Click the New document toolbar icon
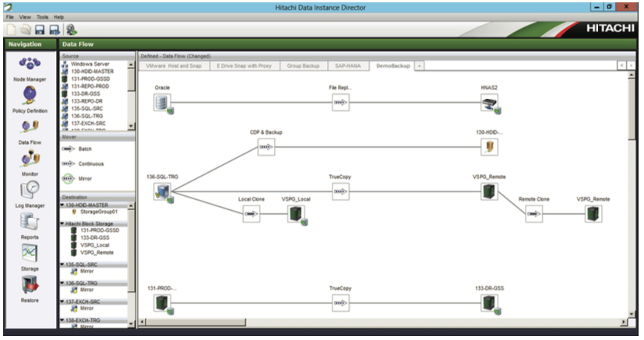Image resolution: width=644 pixels, height=340 pixels. [x=12, y=30]
